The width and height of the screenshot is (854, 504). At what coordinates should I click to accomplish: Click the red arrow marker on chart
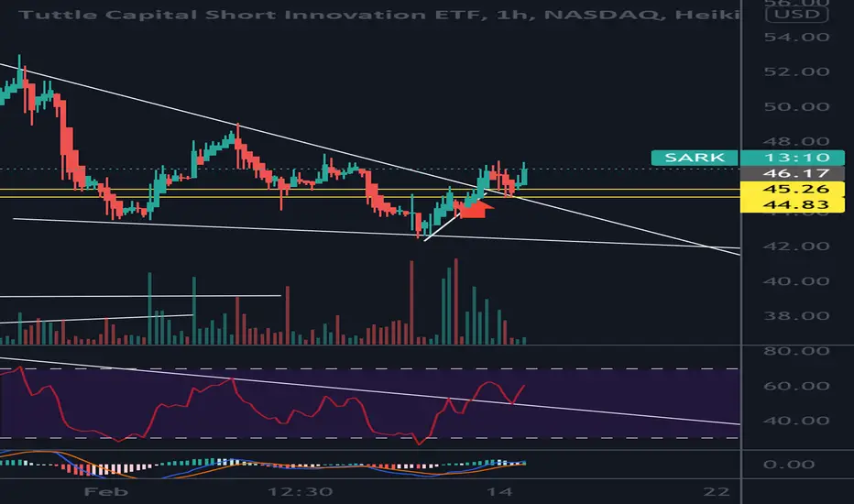coord(476,210)
